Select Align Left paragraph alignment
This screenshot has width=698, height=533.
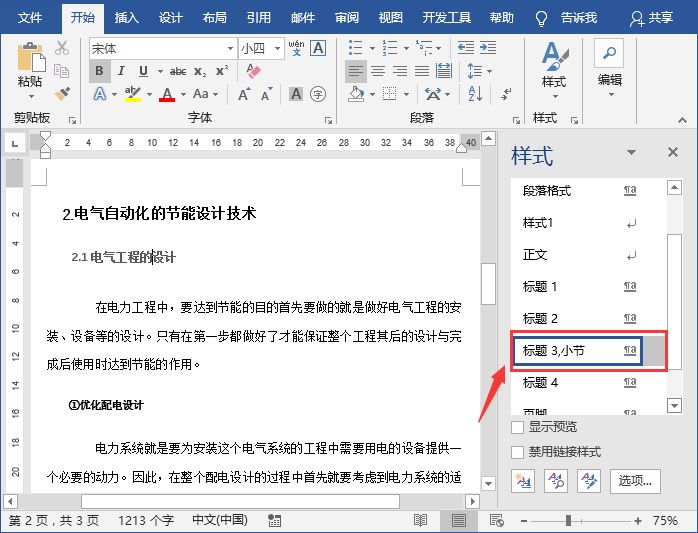click(x=356, y=71)
